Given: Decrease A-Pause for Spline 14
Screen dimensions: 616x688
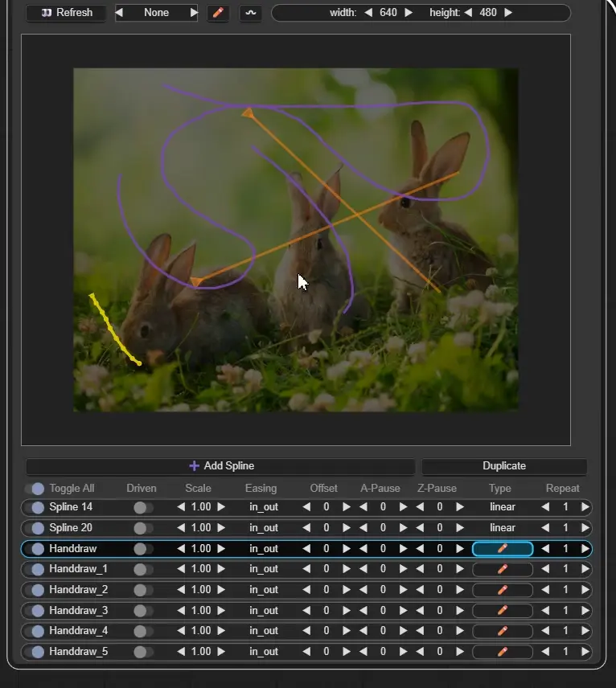Looking at the screenshot, I should (363, 507).
